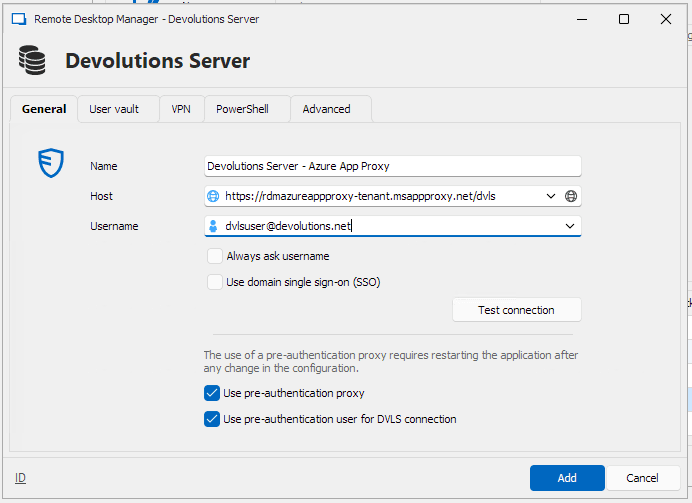Close the window with the X button
The height and width of the screenshot is (503, 692).
point(666,19)
